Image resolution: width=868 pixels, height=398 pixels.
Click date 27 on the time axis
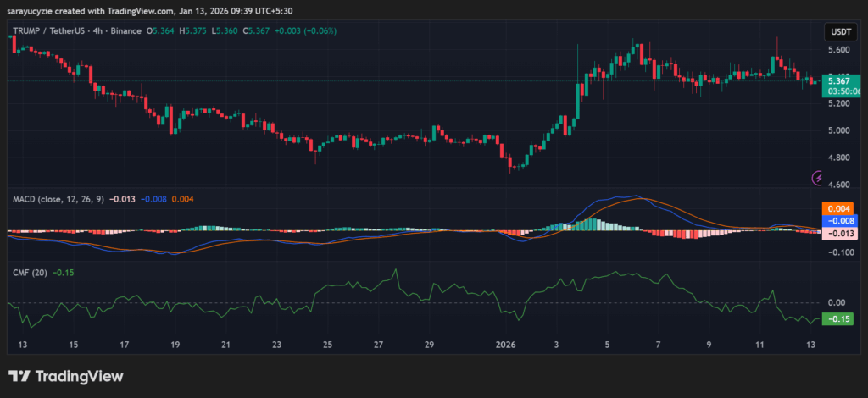coord(379,345)
